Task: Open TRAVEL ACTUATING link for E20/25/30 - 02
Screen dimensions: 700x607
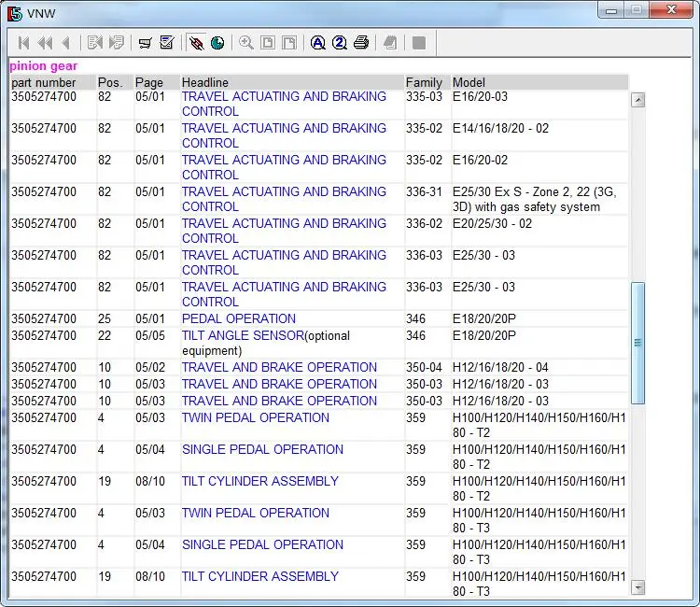Action: tap(284, 231)
